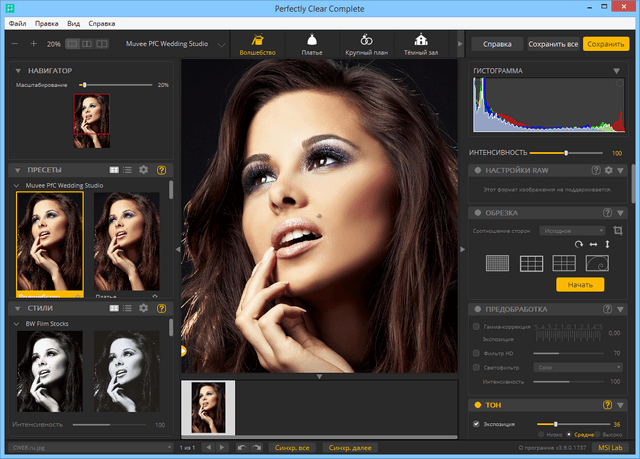640x459 pixels.
Task: Click the ИНТЕНСИВНОСТЬ slider under the histogram
Action: (566, 153)
